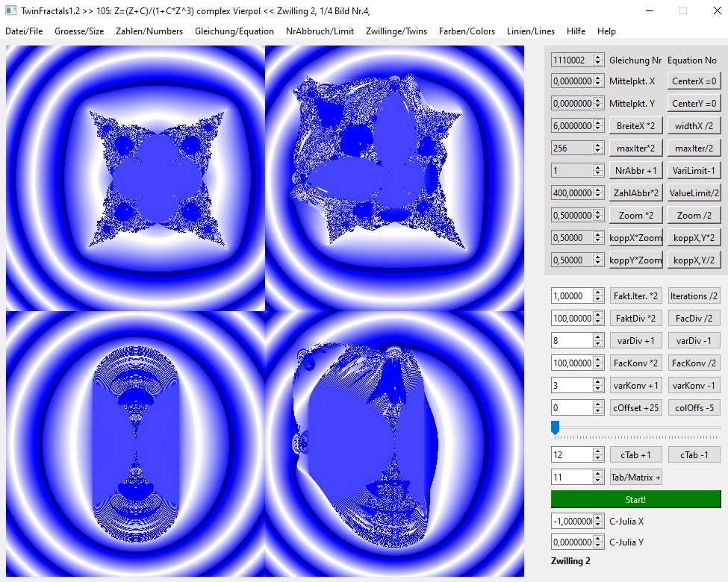Viewport: 728px width, 582px height.
Task: Click the NrAbbr +1 button
Action: 635,170
